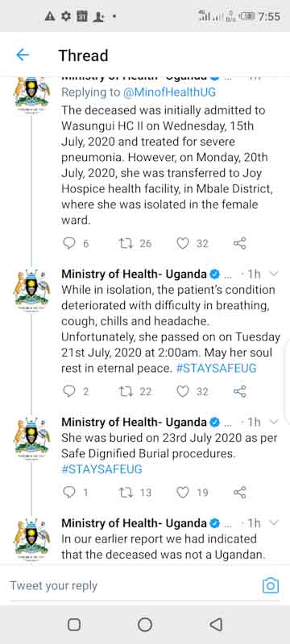The image size is (290, 644).
Task: Open options chevron on 'earlier report' tweet
Action: pos(275,522)
